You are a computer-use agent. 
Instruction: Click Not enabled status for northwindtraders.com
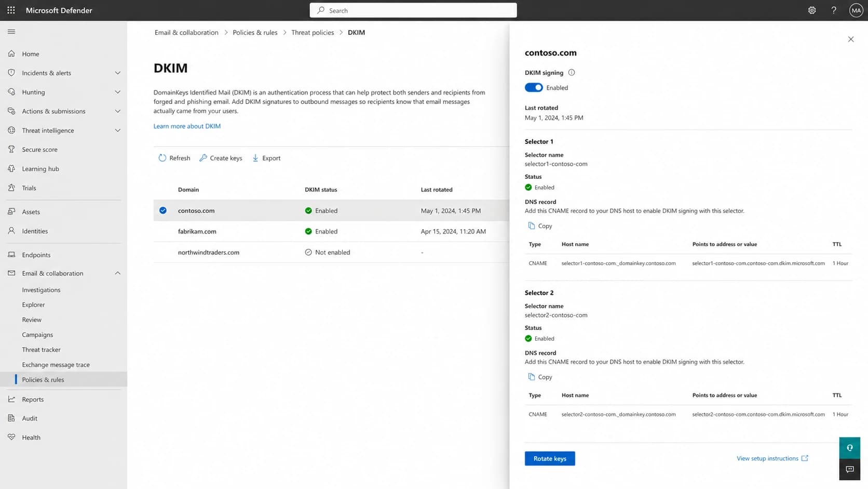tap(328, 252)
